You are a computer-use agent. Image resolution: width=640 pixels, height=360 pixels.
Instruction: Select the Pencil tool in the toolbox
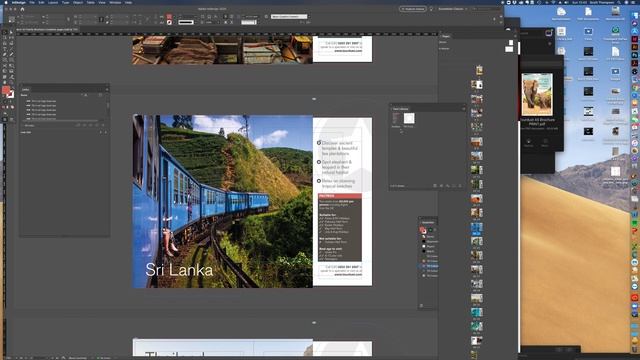[x=11, y=54]
